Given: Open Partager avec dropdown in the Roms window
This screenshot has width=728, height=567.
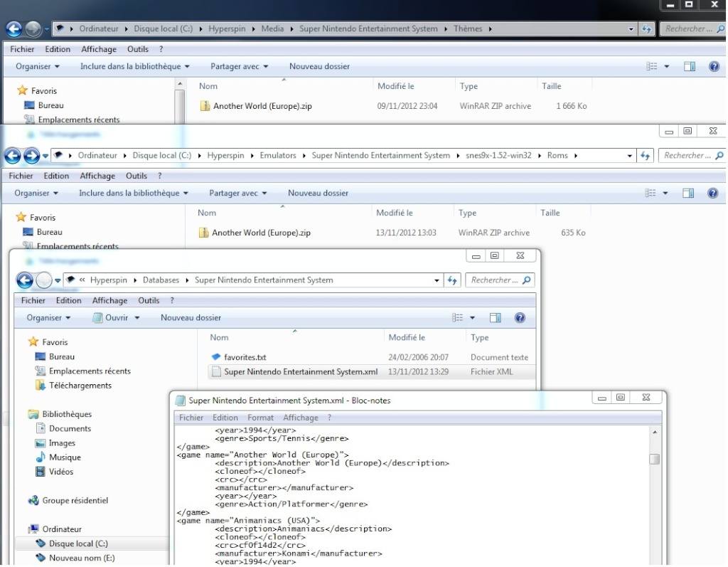Looking at the screenshot, I should tap(237, 194).
